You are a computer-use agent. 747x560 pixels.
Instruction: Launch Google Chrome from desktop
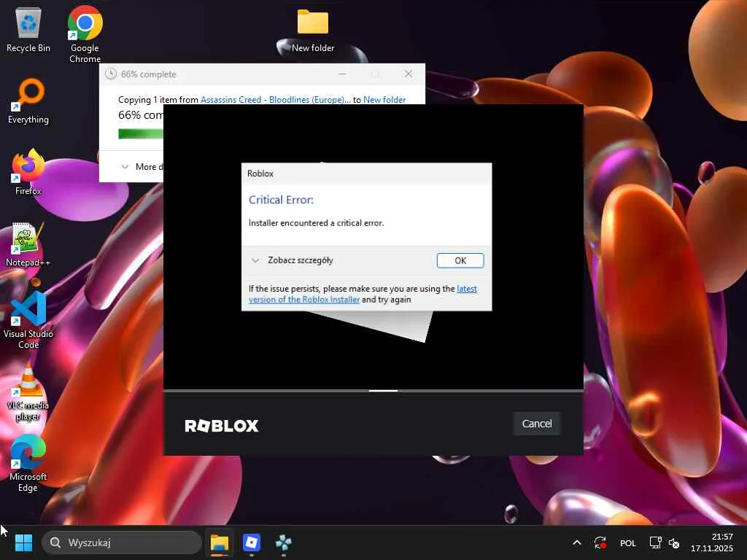click(x=85, y=34)
